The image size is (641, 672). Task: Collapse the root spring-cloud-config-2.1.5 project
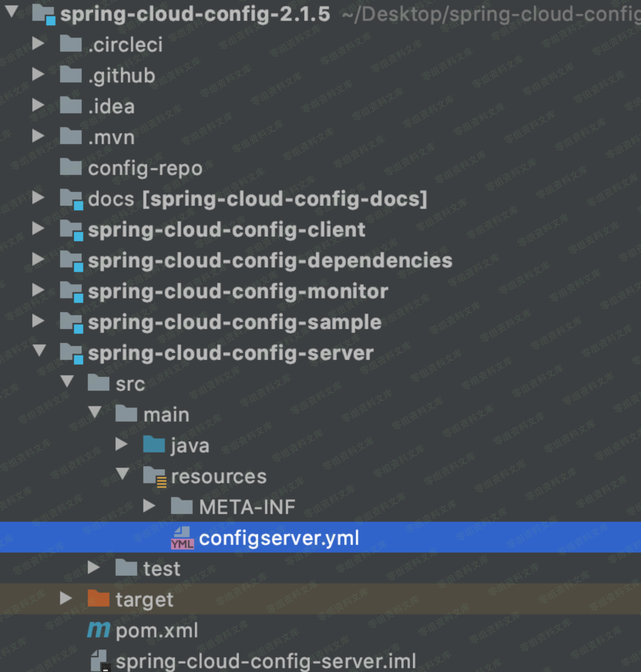point(12,12)
